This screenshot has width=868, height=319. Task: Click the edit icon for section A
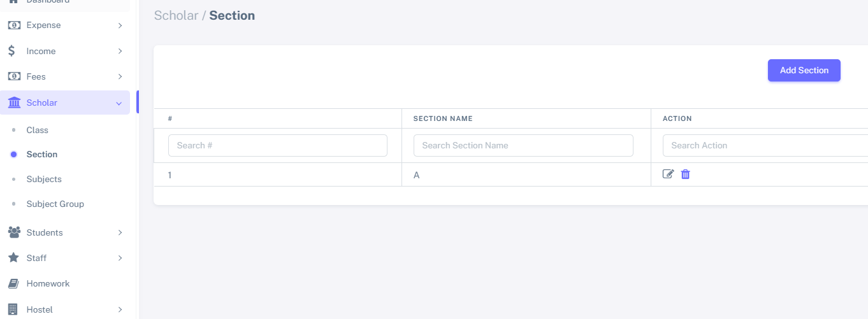(668, 174)
